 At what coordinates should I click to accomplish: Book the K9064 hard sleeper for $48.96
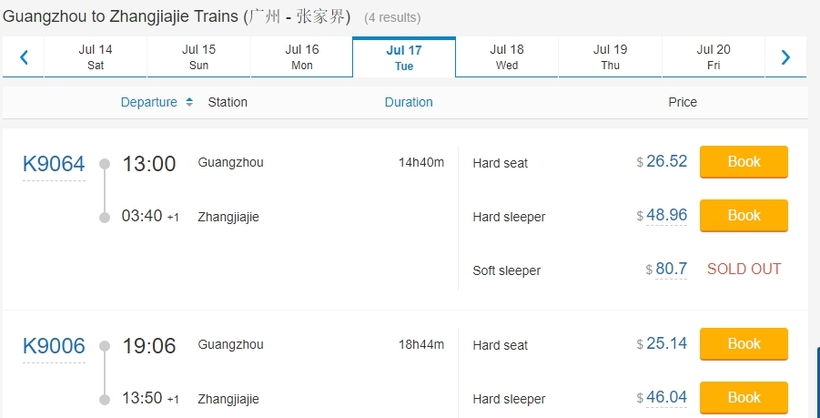[744, 215]
